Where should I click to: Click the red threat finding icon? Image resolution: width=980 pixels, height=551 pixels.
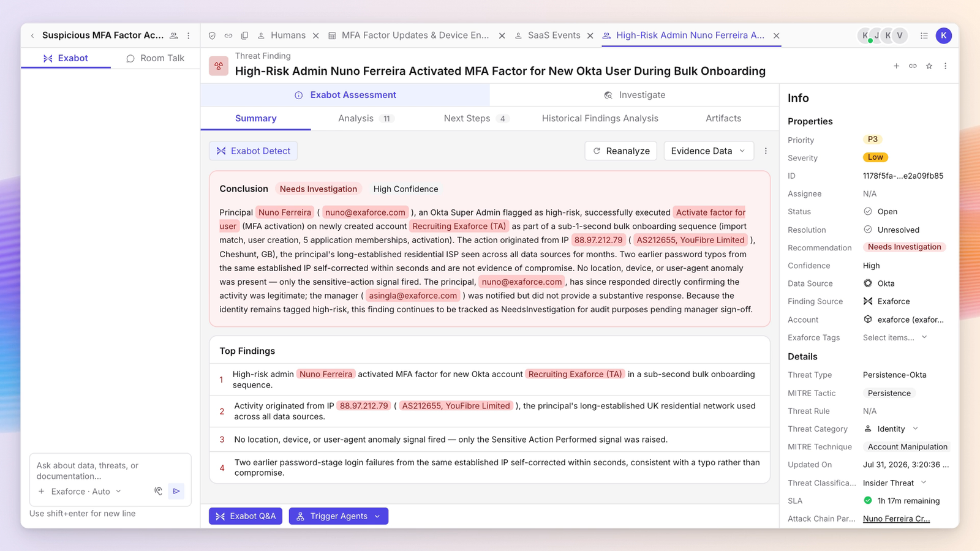point(219,66)
